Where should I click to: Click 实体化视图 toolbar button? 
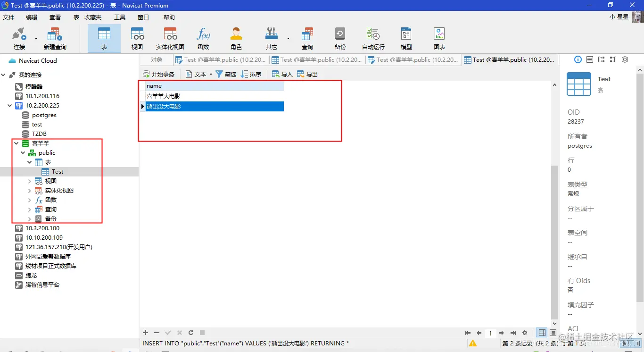point(170,39)
